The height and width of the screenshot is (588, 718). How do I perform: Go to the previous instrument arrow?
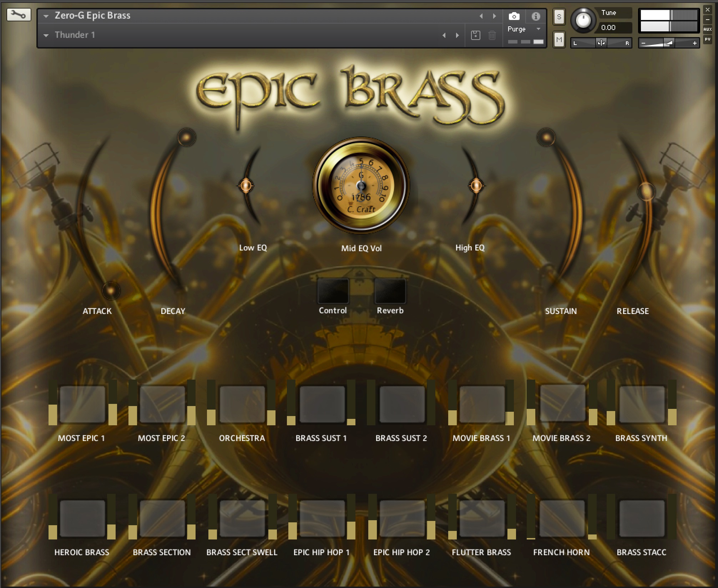tap(481, 16)
